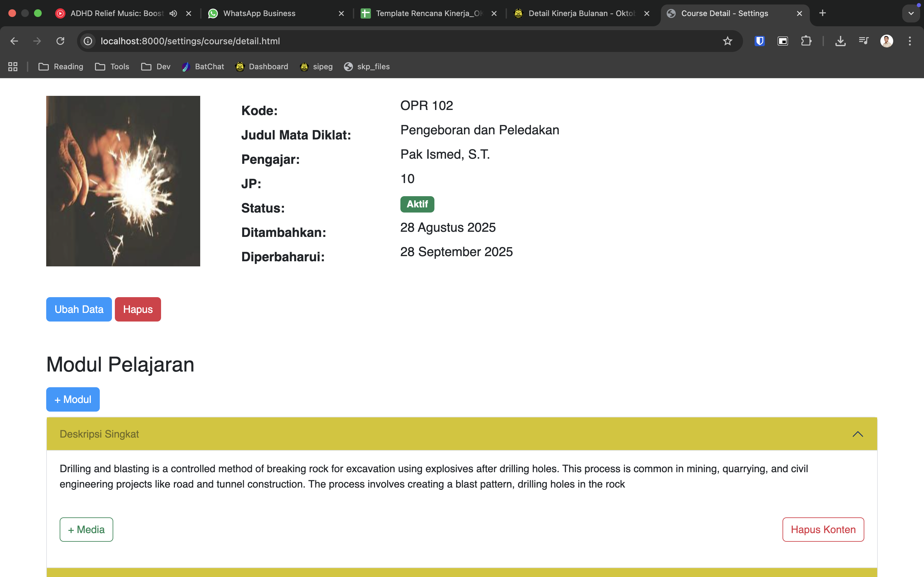This screenshot has height=577, width=924.
Task: Click the Ubah Data button
Action: tap(79, 309)
